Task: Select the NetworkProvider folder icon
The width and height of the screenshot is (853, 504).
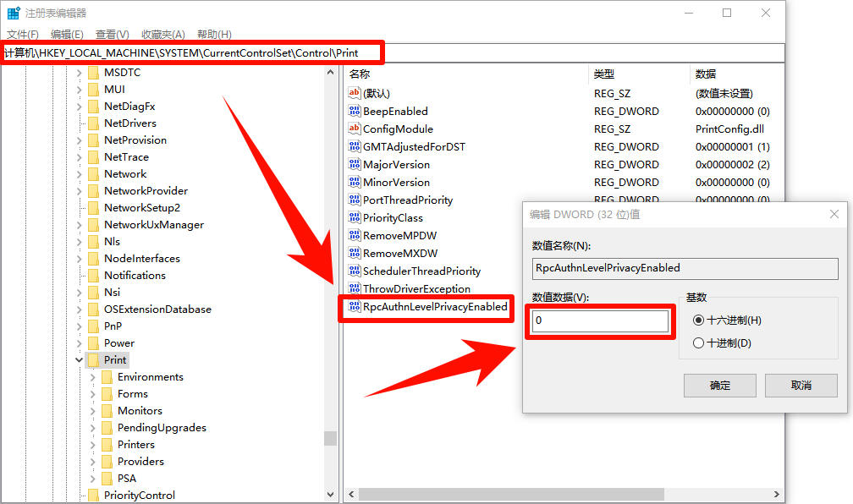Action: pos(93,190)
